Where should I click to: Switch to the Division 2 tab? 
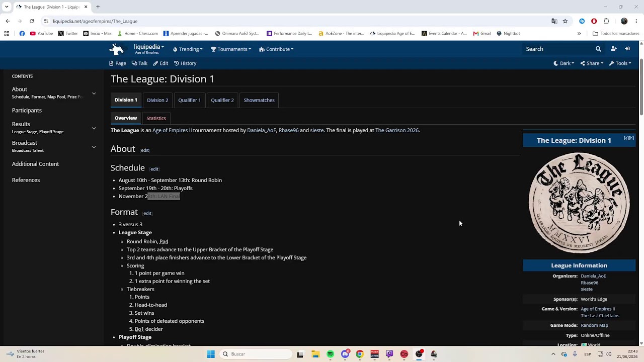click(157, 100)
